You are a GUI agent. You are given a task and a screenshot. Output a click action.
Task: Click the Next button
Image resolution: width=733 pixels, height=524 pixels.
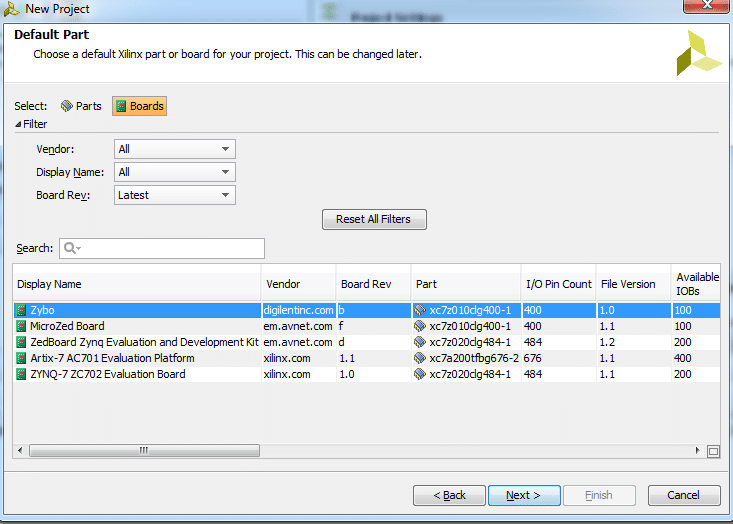click(x=523, y=495)
